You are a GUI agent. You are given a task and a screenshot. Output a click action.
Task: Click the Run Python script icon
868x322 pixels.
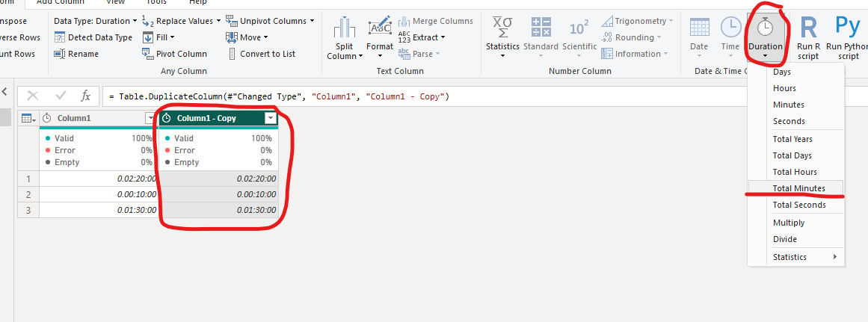847,37
